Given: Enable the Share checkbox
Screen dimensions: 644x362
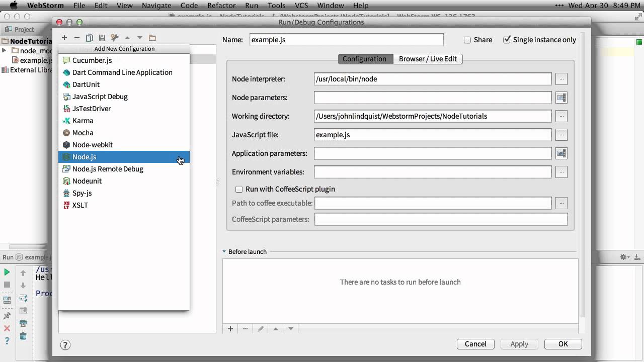Looking at the screenshot, I should 467,40.
